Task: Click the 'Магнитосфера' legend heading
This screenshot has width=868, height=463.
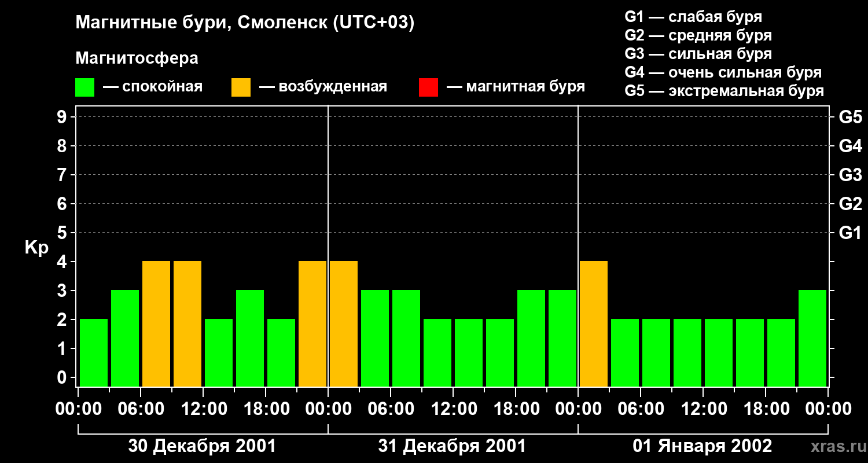Action: [x=137, y=58]
